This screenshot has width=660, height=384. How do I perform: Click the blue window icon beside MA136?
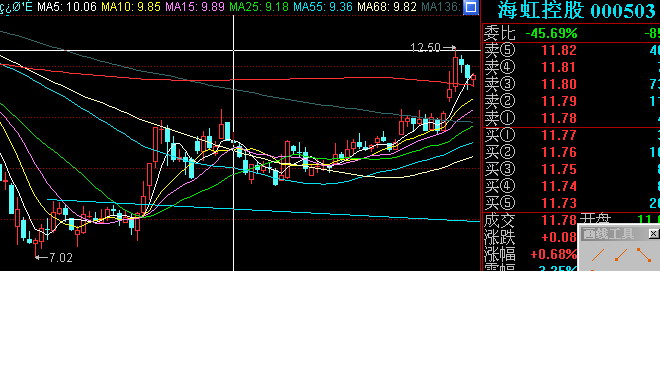click(471, 7)
